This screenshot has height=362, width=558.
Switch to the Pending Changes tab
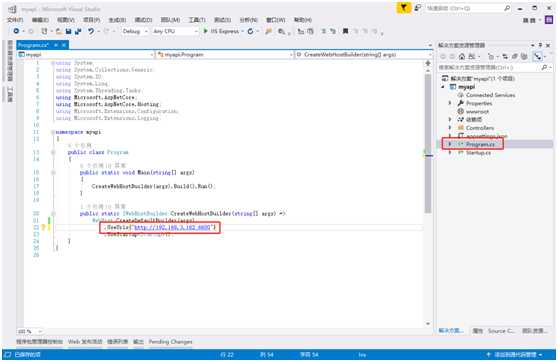point(170,342)
